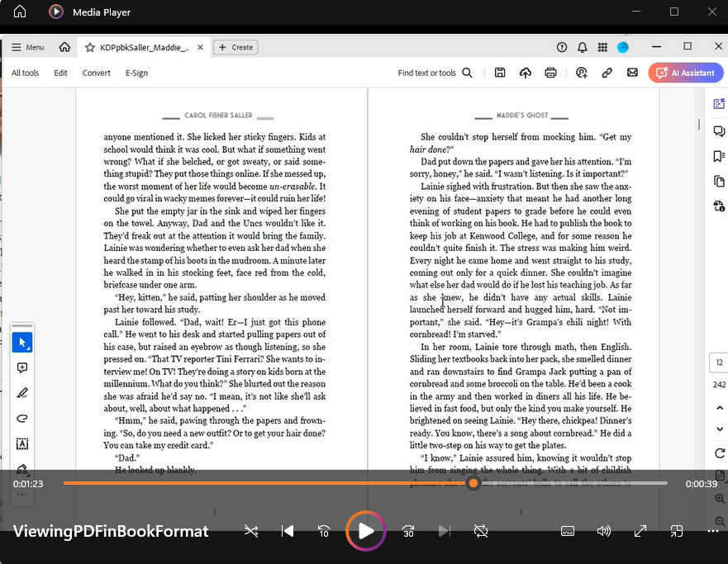The image size is (728, 564).
Task: Go to Media Player home
Action: [20, 11]
